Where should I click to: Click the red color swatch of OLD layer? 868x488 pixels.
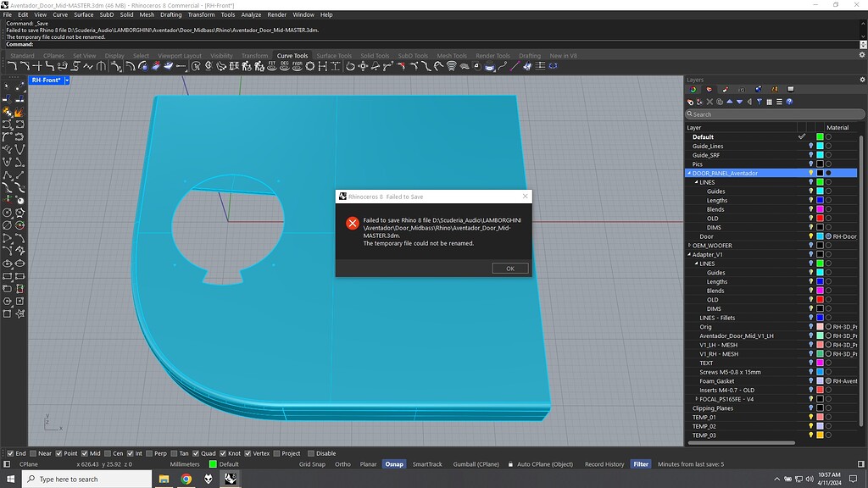click(820, 219)
